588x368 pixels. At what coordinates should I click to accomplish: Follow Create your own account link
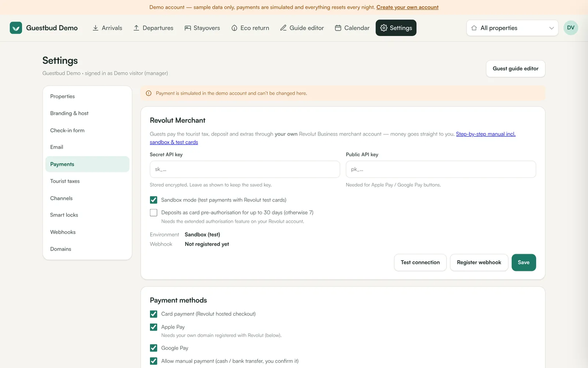coord(407,7)
